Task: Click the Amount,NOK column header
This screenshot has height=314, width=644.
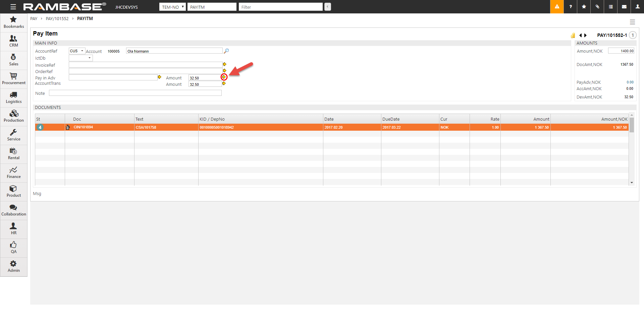Action: (x=589, y=119)
